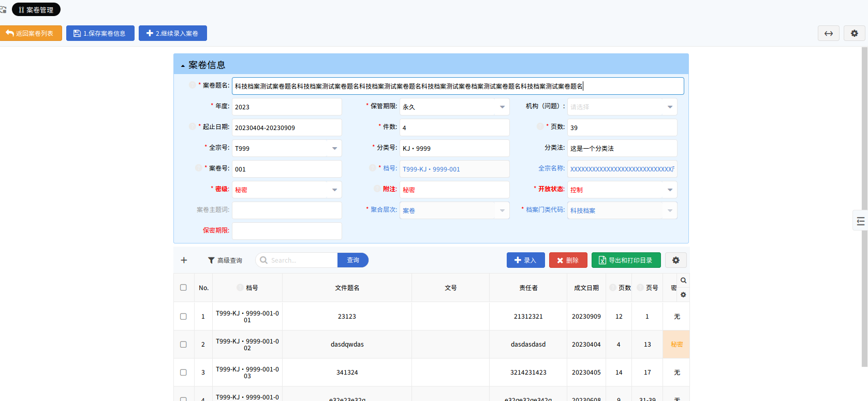Viewport: 868px width, 401px height.
Task: Click the 成文日期 column header
Action: [586, 288]
